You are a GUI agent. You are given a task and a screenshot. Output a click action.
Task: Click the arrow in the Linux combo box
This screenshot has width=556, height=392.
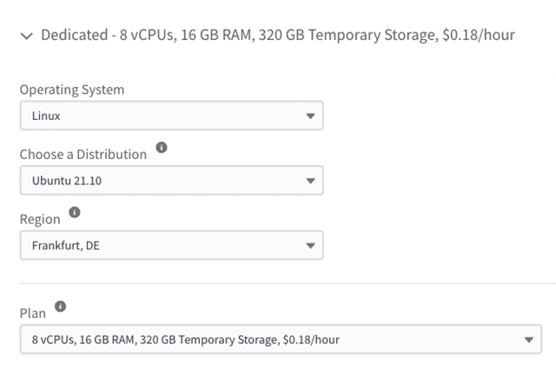pyautogui.click(x=311, y=116)
